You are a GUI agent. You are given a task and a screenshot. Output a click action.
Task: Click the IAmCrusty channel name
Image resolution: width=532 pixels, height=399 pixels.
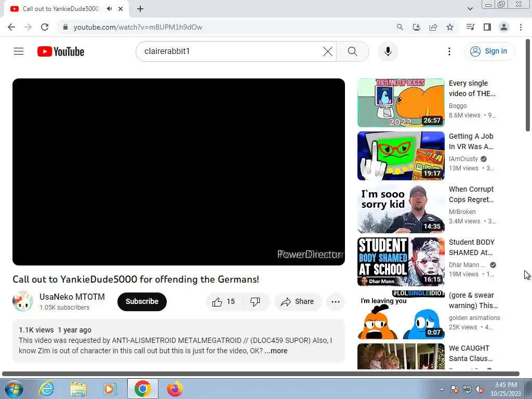pos(463,159)
